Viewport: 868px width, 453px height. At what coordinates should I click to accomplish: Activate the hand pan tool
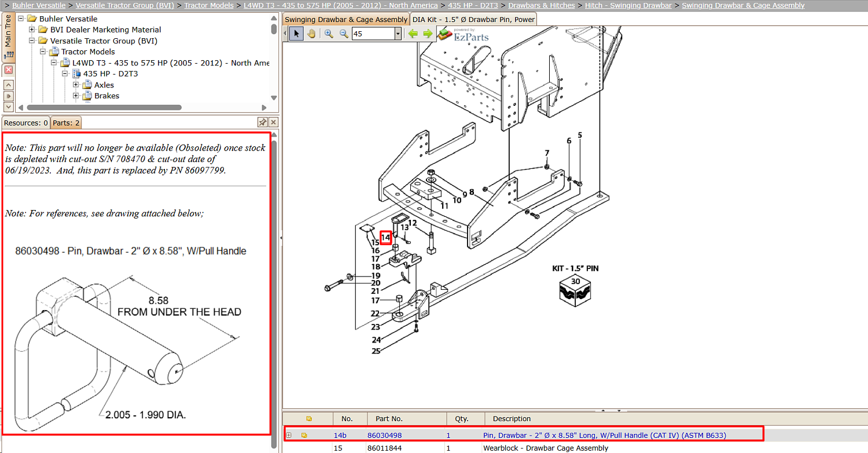pos(311,34)
